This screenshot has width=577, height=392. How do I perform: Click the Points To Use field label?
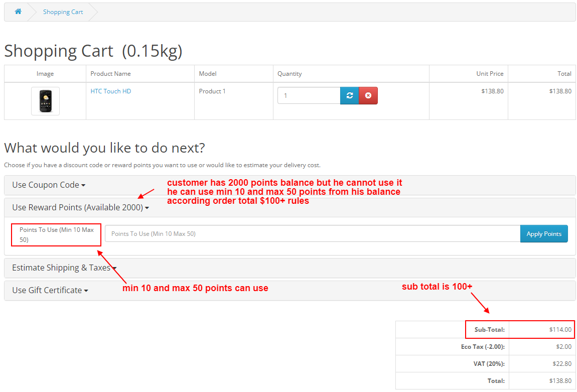click(56, 234)
